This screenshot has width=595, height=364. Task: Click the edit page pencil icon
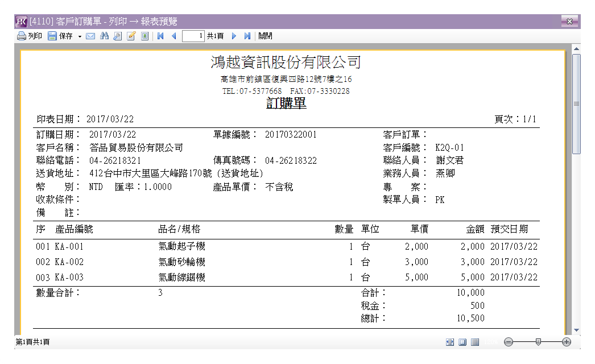(x=131, y=36)
